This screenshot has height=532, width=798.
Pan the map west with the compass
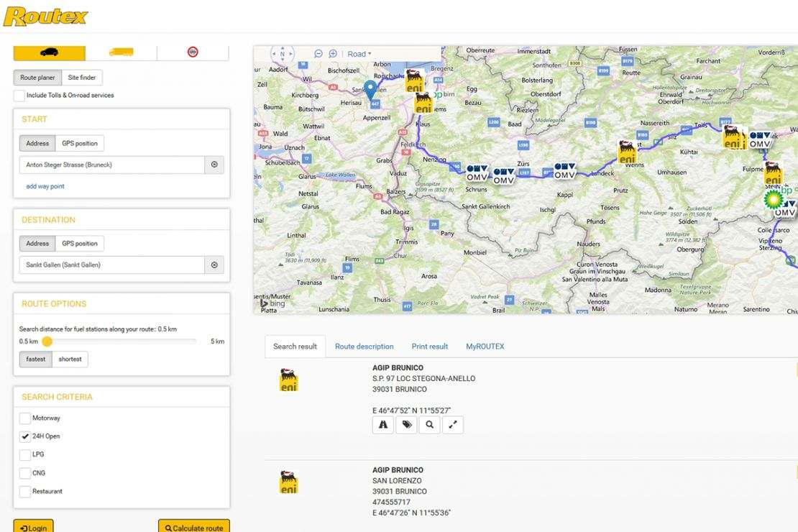point(274,53)
